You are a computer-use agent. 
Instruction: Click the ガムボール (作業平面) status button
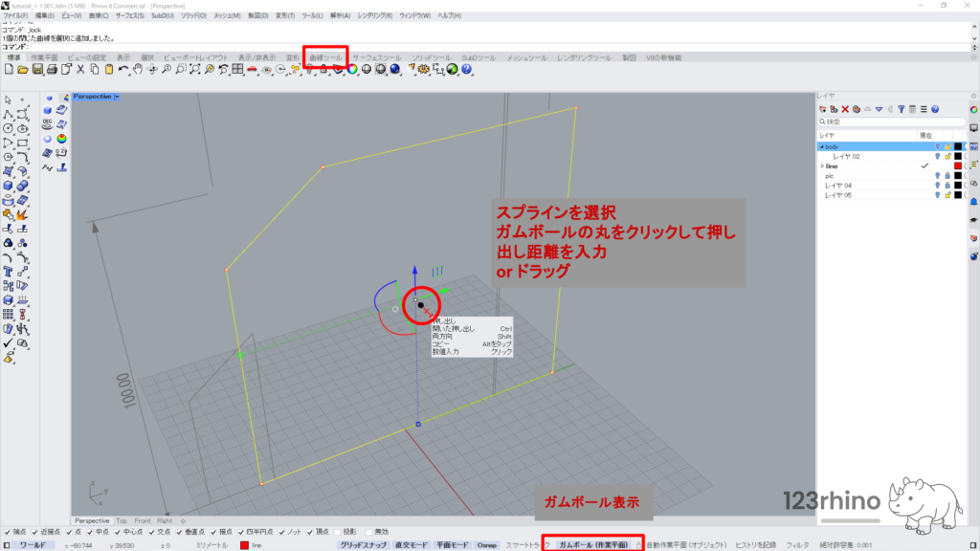[x=593, y=545]
